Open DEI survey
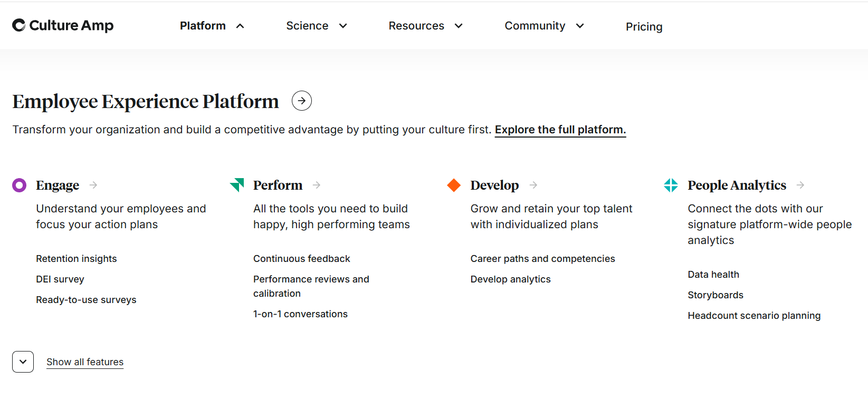The image size is (868, 400). (60, 279)
